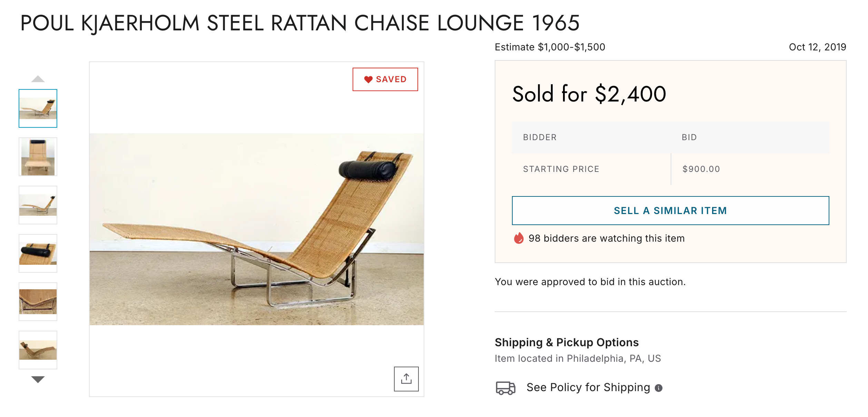Select the last rear-angle chaise thumbnail
Screen dimensions: 868x417
point(38,350)
